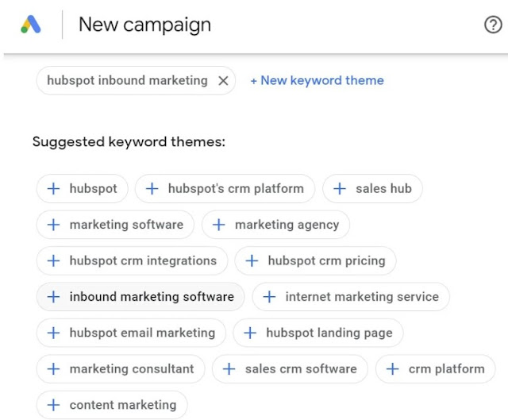This screenshot has width=508, height=420.
Task: Add content marketing keyword theme
Action: [112, 405]
